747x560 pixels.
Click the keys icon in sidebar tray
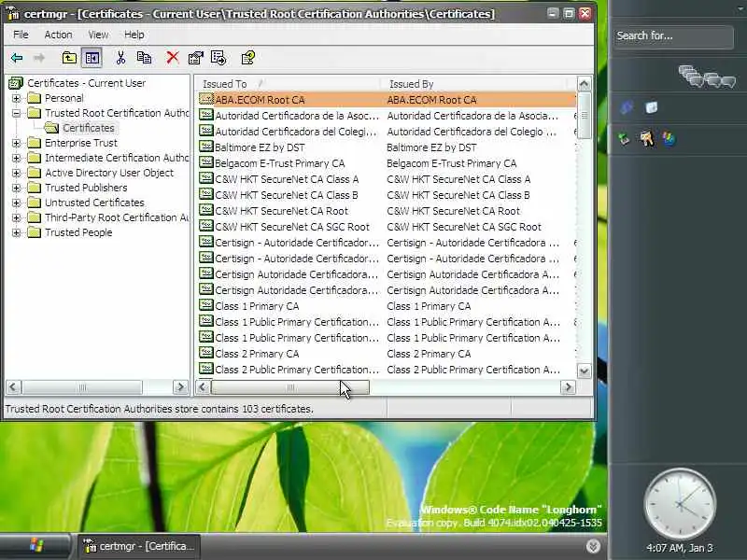[x=646, y=138]
